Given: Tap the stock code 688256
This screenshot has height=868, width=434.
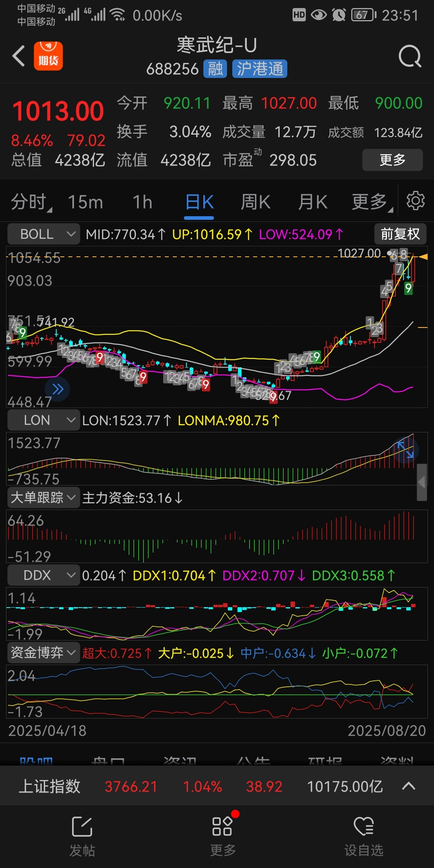Looking at the screenshot, I should pyautogui.click(x=172, y=69).
